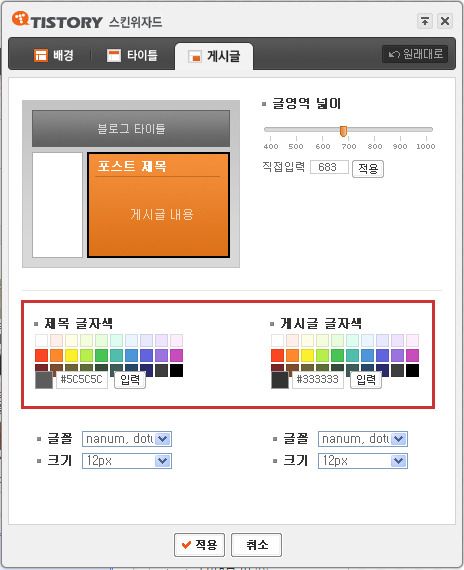The width and height of the screenshot is (464, 570).
Task: Click the 적용 button next to width input
Action: pyautogui.click(x=368, y=168)
